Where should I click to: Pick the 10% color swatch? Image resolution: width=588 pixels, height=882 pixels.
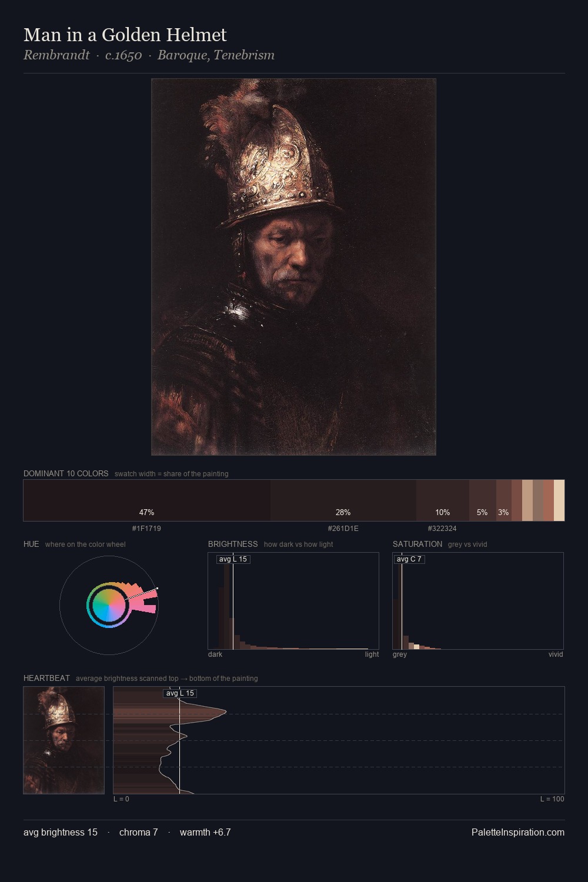(443, 500)
